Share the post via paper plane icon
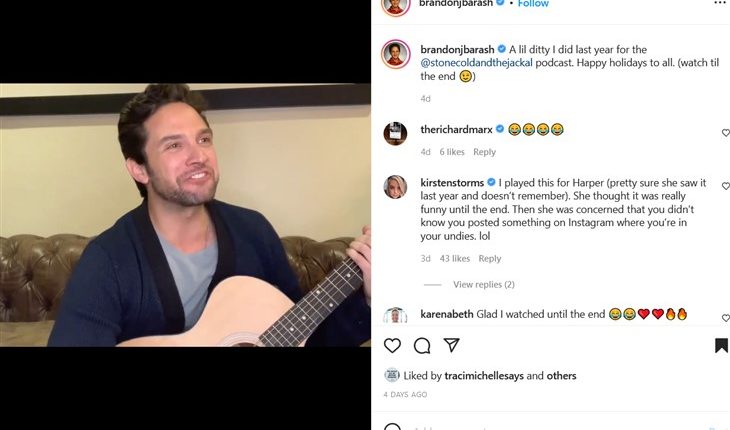 (452, 345)
